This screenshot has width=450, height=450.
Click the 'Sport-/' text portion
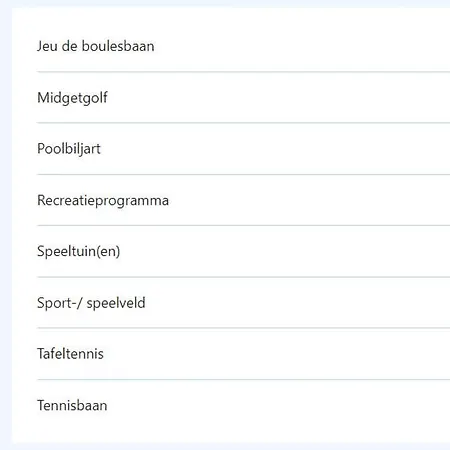coord(60,303)
